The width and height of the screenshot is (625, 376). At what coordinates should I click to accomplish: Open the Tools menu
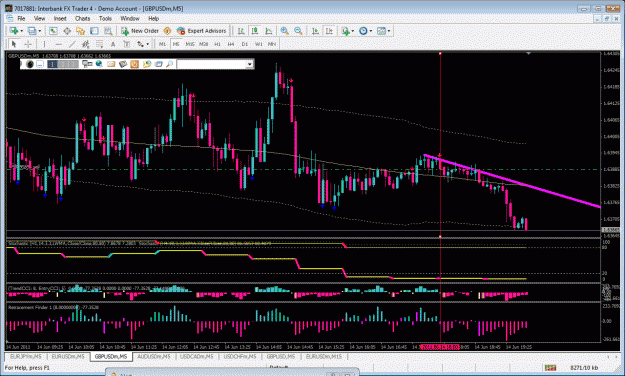point(105,18)
